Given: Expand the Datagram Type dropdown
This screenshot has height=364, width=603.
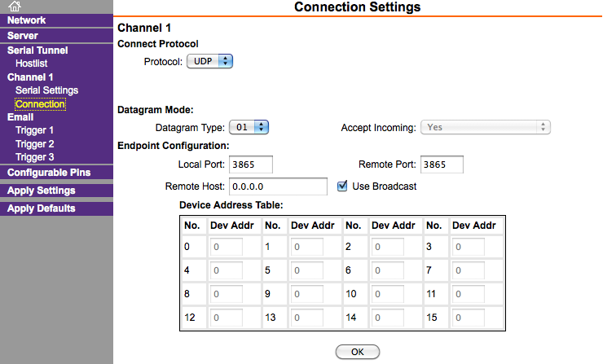Looking at the screenshot, I should point(249,127).
